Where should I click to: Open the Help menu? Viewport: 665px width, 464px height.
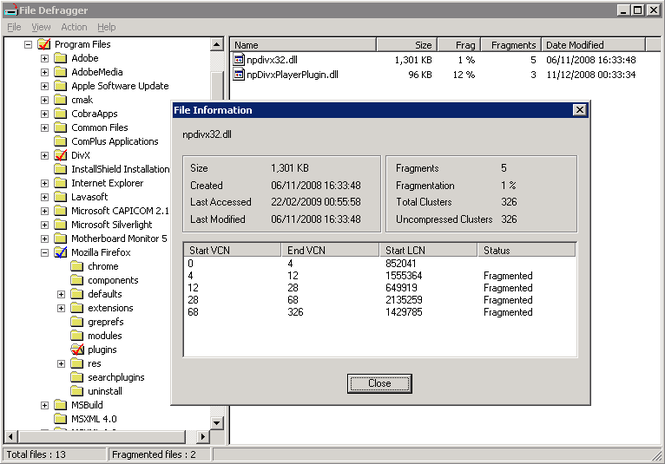pos(106,27)
